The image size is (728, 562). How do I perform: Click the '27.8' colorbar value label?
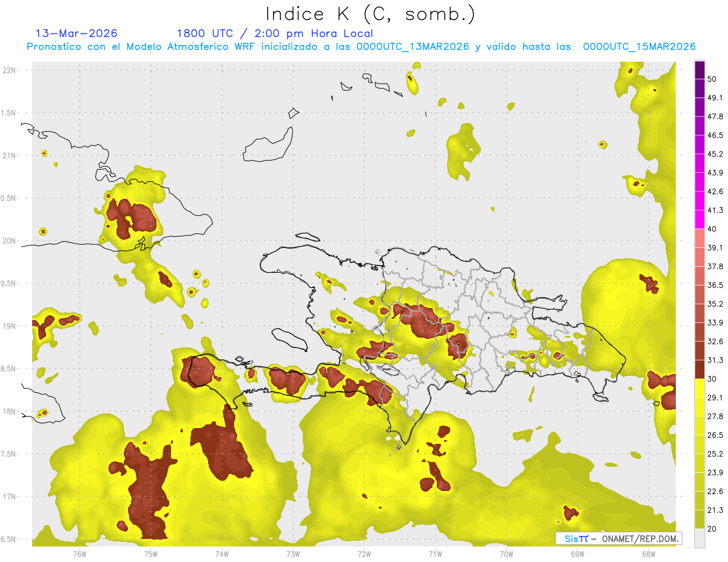(x=716, y=416)
